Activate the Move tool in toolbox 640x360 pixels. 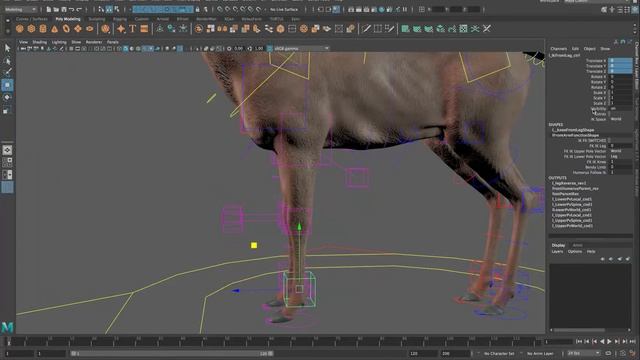(7, 85)
